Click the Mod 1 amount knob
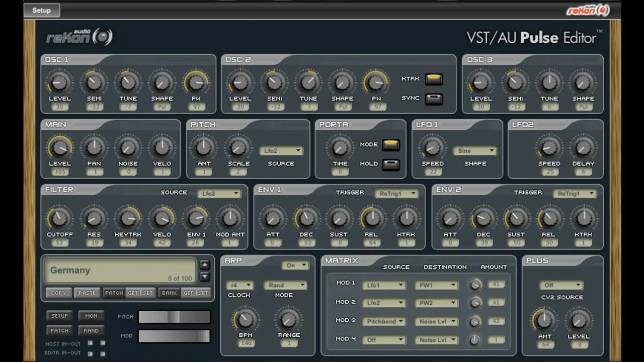 pyautogui.click(x=474, y=285)
